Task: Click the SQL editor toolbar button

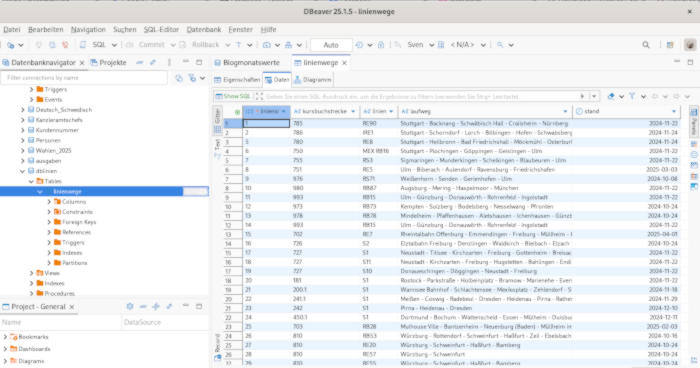Action: (95, 45)
